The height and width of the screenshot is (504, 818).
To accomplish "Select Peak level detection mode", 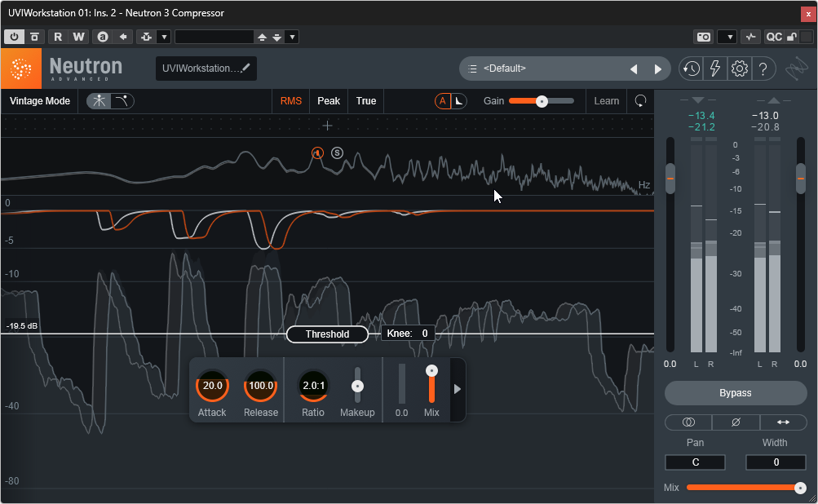I will [x=329, y=100].
